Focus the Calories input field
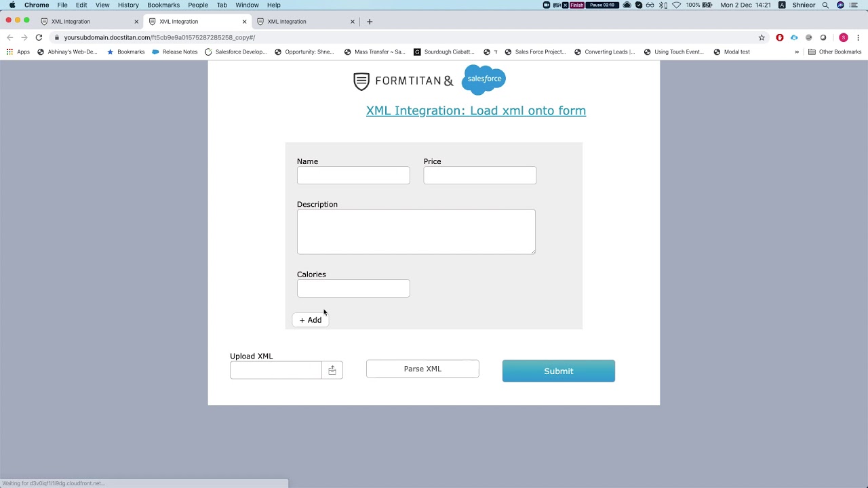 pyautogui.click(x=353, y=288)
